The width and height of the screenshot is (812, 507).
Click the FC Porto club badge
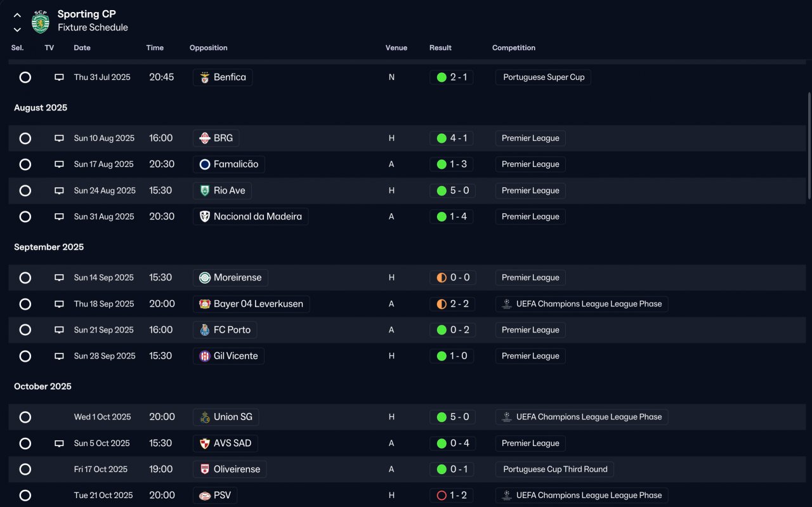(204, 330)
